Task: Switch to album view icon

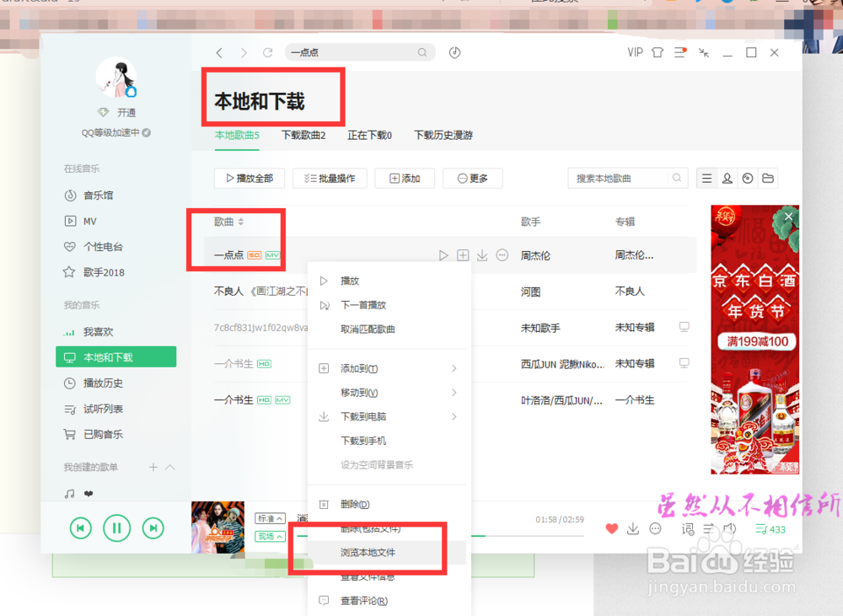Action: 748,179
